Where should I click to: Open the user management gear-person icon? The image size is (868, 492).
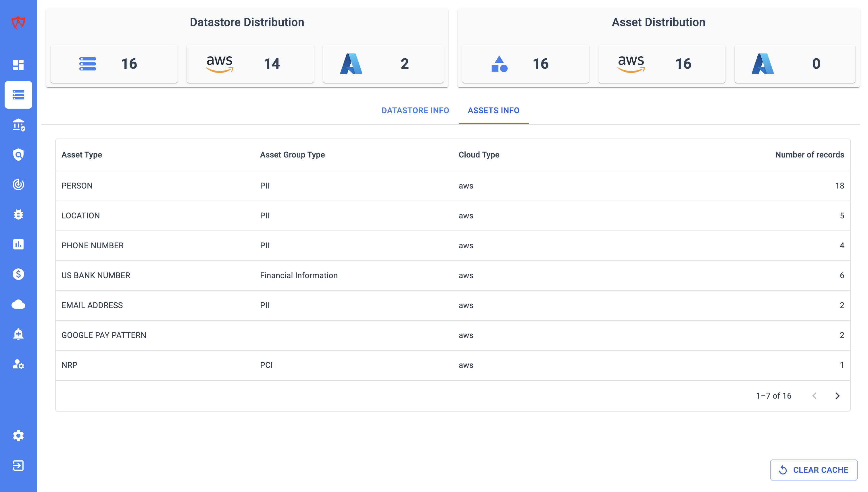pos(18,364)
